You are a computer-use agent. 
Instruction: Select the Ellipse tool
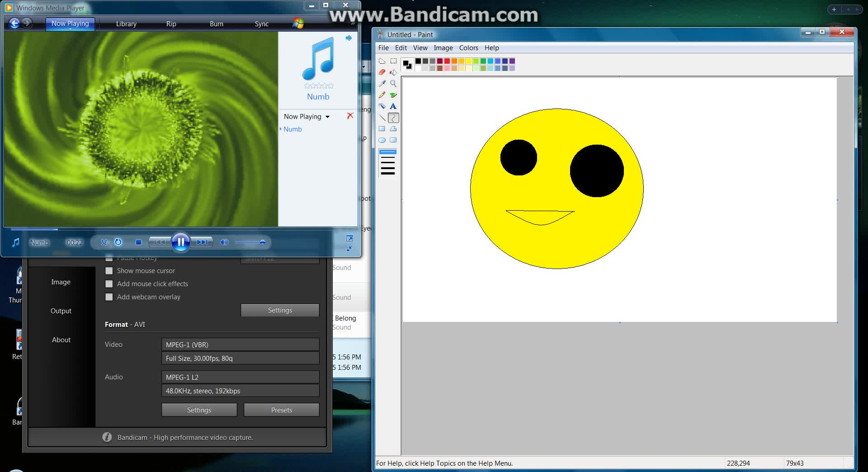(382, 140)
